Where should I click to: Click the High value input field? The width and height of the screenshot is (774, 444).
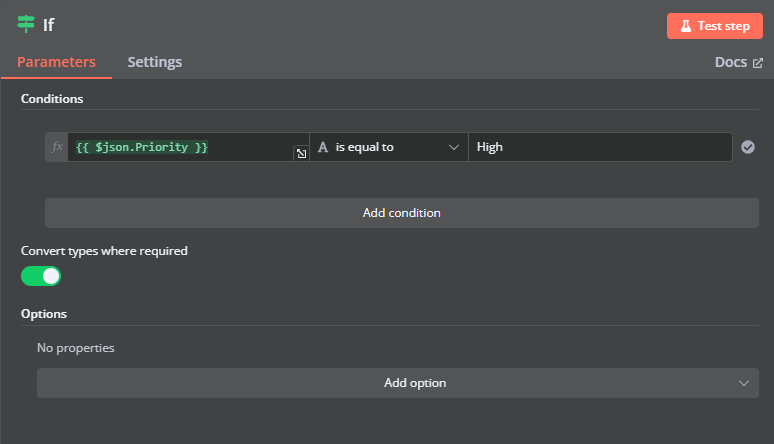coord(598,147)
